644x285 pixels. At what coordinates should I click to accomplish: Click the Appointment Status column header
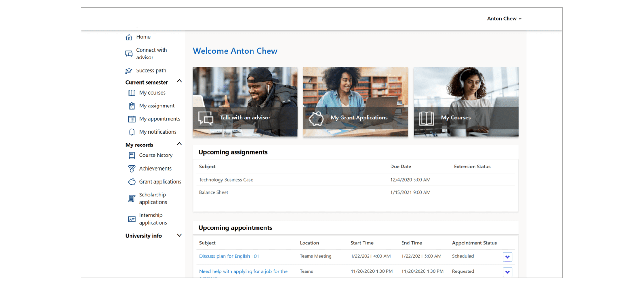(474, 243)
